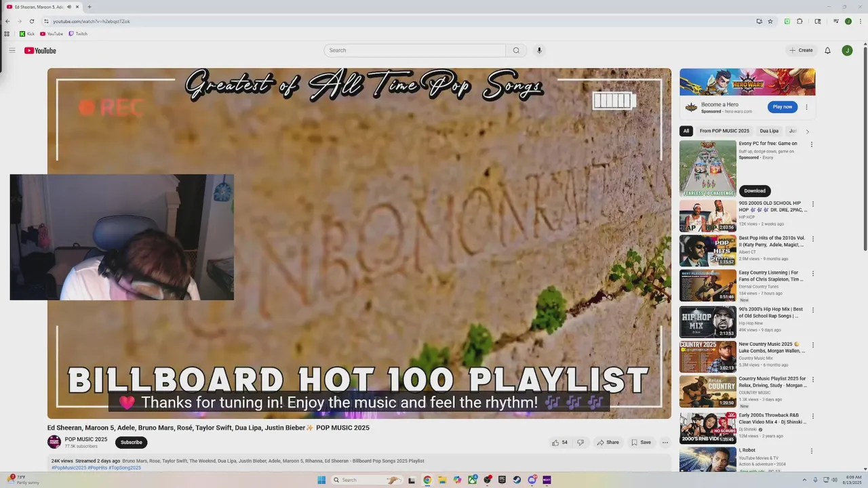This screenshot has height=488, width=868.
Task: Click the install app icon in address bar
Action: click(x=759, y=21)
